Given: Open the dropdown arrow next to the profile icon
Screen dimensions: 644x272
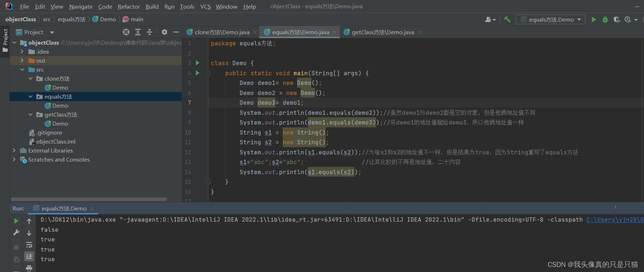Looking at the screenshot, I should (x=636, y=20).
